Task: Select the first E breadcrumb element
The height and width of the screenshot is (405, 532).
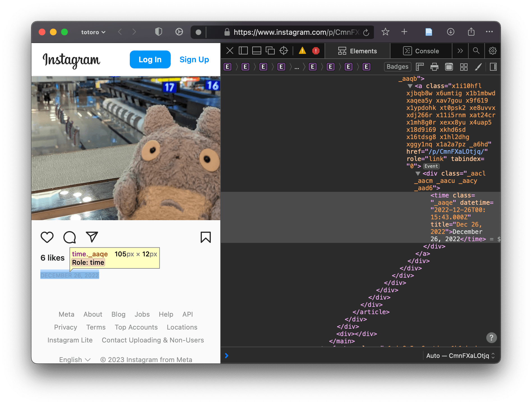Action: point(227,67)
